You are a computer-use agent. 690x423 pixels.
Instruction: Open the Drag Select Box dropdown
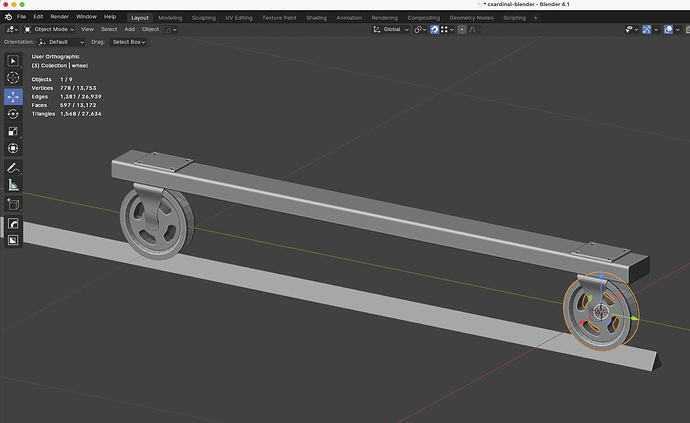click(128, 42)
